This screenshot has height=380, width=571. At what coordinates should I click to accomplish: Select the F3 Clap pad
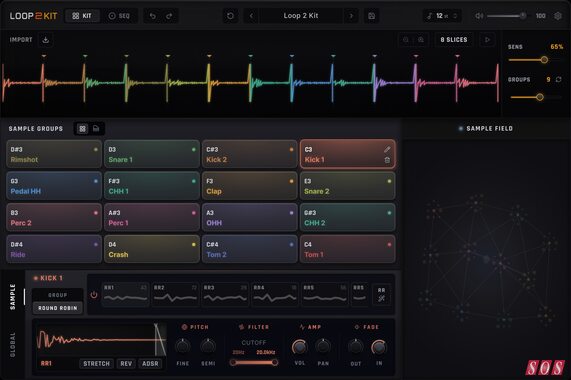coord(250,186)
